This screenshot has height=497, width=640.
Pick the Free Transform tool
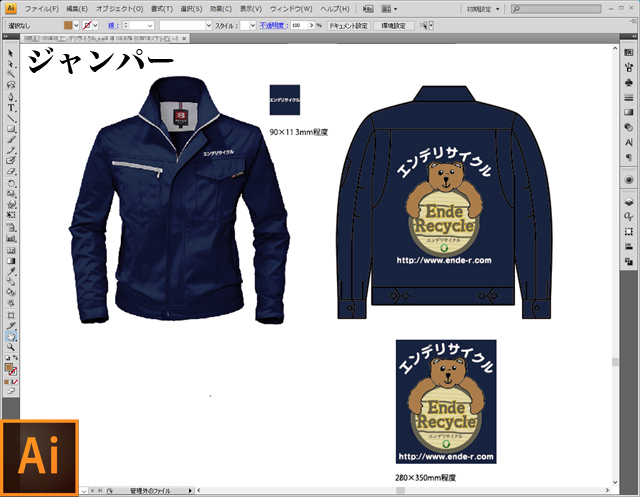11,215
